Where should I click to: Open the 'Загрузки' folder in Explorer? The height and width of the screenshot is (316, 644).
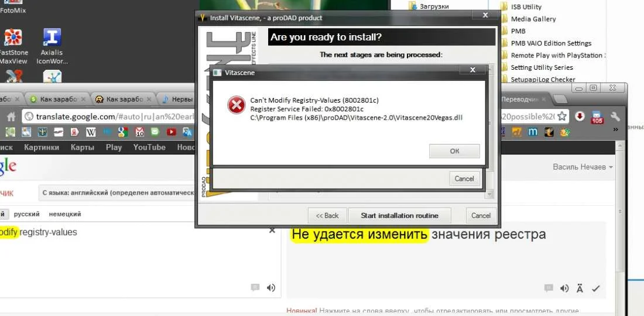point(429,6)
